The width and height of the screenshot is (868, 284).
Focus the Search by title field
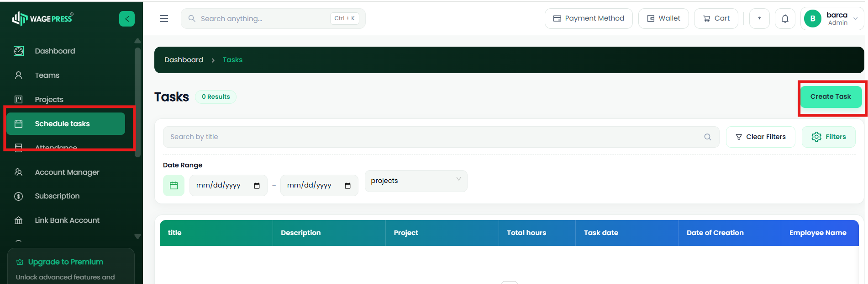click(x=441, y=137)
